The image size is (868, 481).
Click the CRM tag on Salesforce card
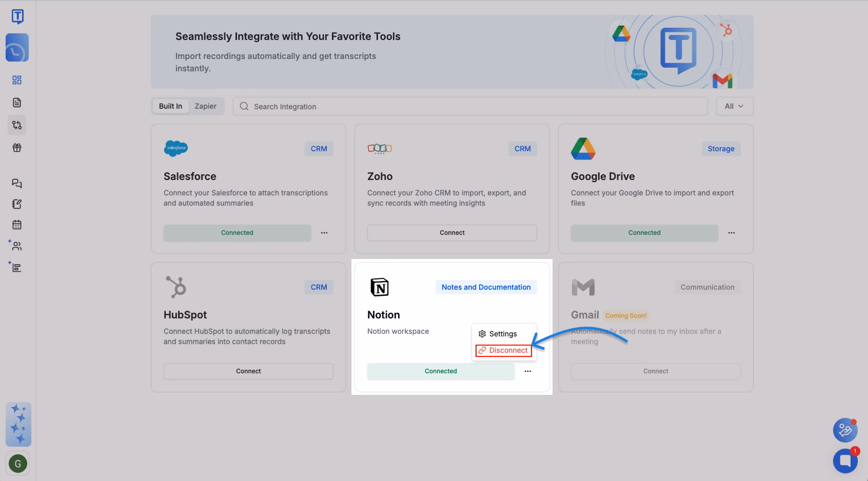coord(319,149)
